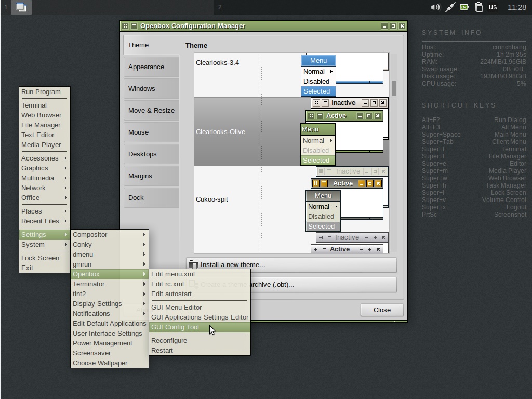Click the 'us' keyboard layout indicator
This screenshot has height=399, width=532.
[493, 7]
